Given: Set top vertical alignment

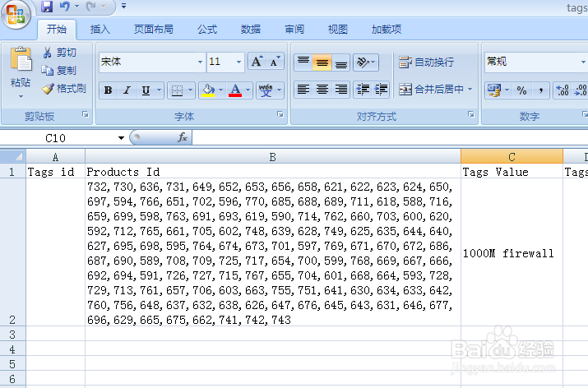Looking at the screenshot, I should [303, 62].
